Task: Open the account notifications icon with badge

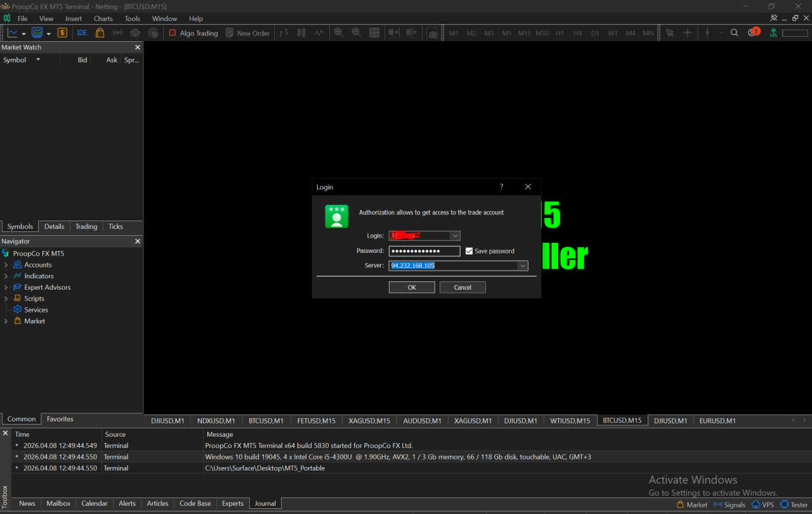Action: pyautogui.click(x=753, y=32)
